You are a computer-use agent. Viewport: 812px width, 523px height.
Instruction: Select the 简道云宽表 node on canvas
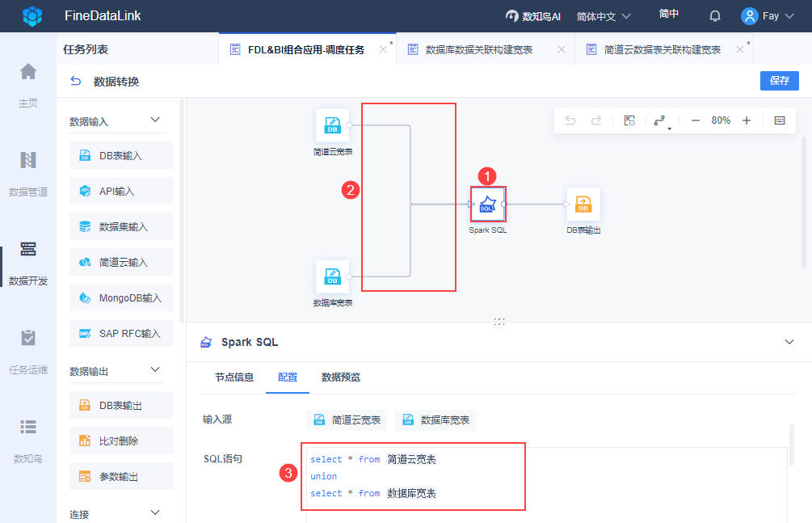pos(332,125)
